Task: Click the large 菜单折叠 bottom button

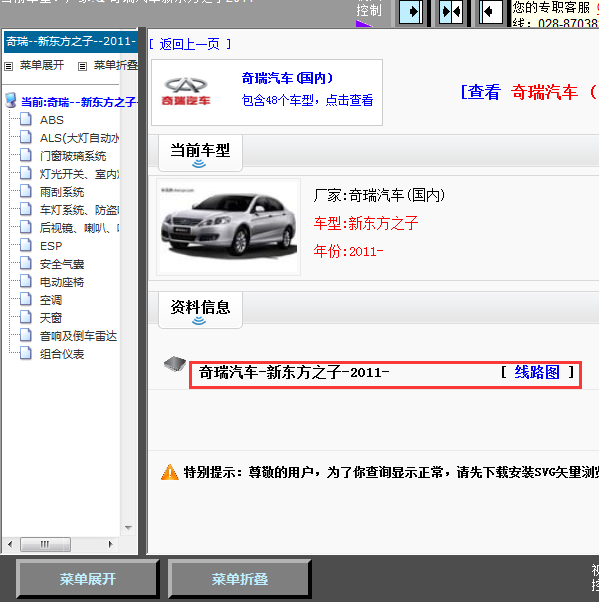Action: [240, 579]
